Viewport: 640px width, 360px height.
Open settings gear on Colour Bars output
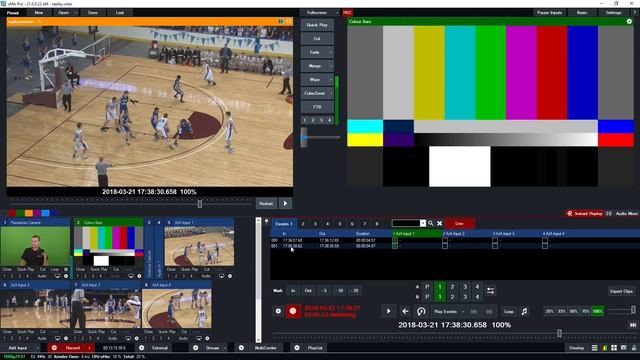[x=629, y=21]
